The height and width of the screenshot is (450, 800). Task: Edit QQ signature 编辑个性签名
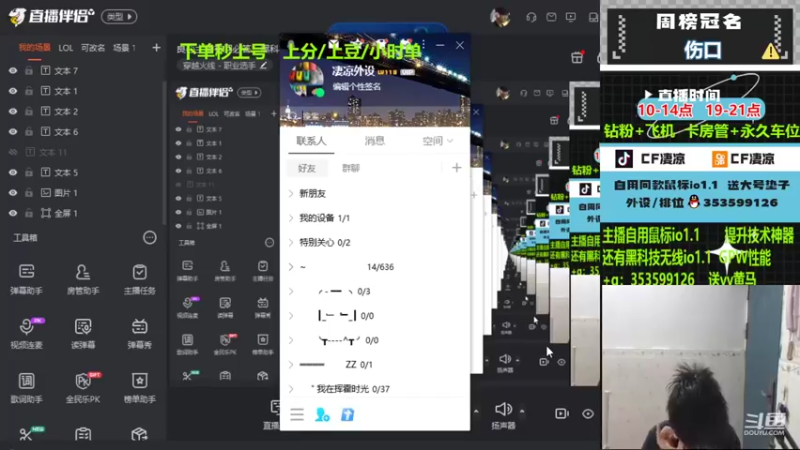click(x=357, y=87)
